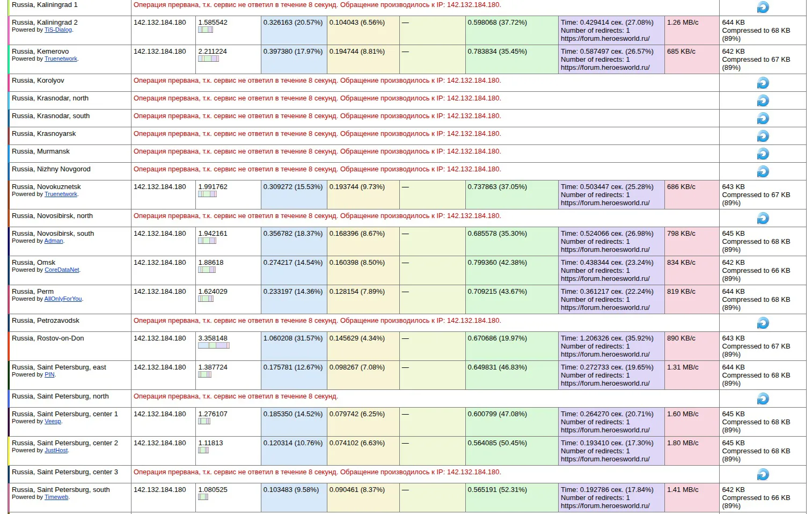Image resolution: width=812 pixels, height=514 pixels.
Task: Retry Saint Petersburg, center 3 check
Action: pos(763,474)
